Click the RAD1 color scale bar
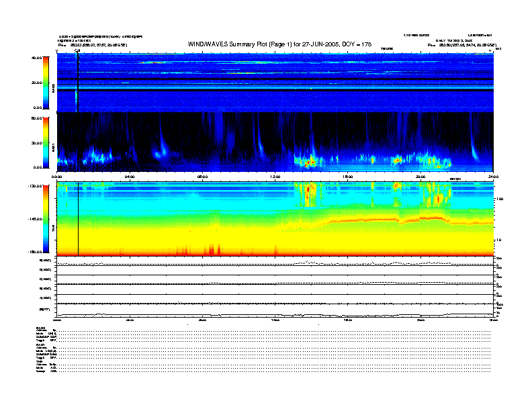This screenshot has width=532, height=411. tap(46, 142)
